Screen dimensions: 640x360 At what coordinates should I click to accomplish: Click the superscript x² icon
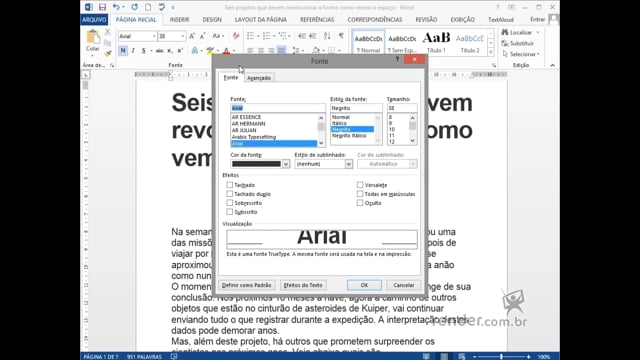pyautogui.click(x=180, y=51)
